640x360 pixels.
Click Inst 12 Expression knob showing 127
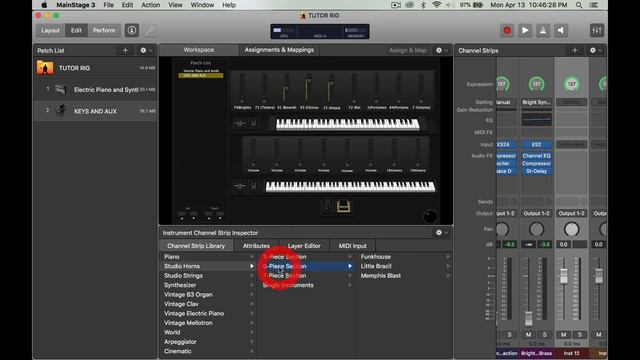(571, 84)
